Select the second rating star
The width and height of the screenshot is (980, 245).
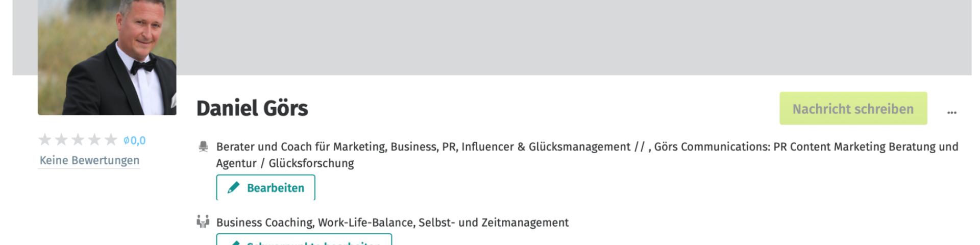[x=61, y=139]
